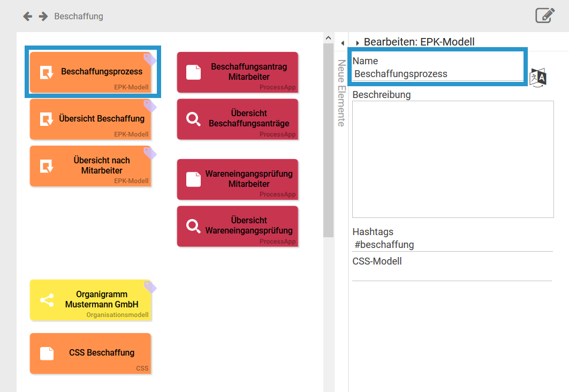Click the vertical scrollbar of the canvas
569x392 pixels.
328,139
